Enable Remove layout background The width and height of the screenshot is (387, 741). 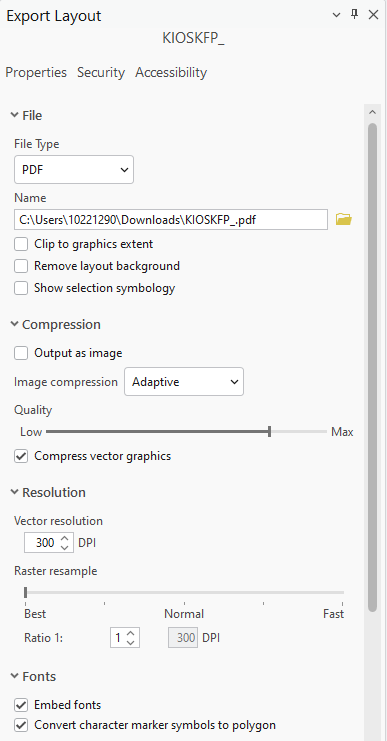(21, 266)
